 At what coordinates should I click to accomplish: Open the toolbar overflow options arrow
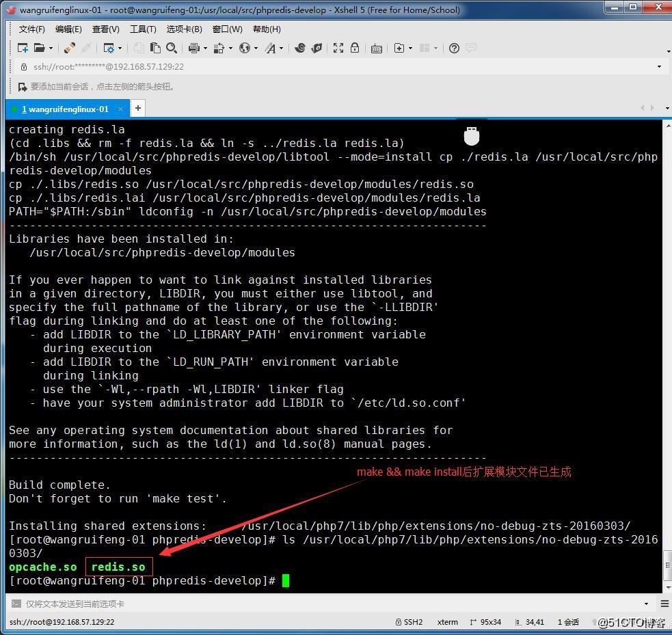click(669, 51)
